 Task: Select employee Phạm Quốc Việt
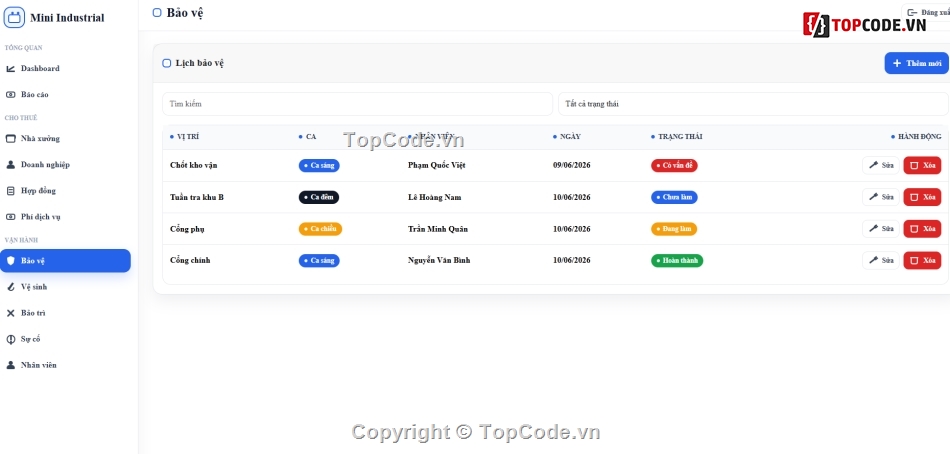point(437,165)
